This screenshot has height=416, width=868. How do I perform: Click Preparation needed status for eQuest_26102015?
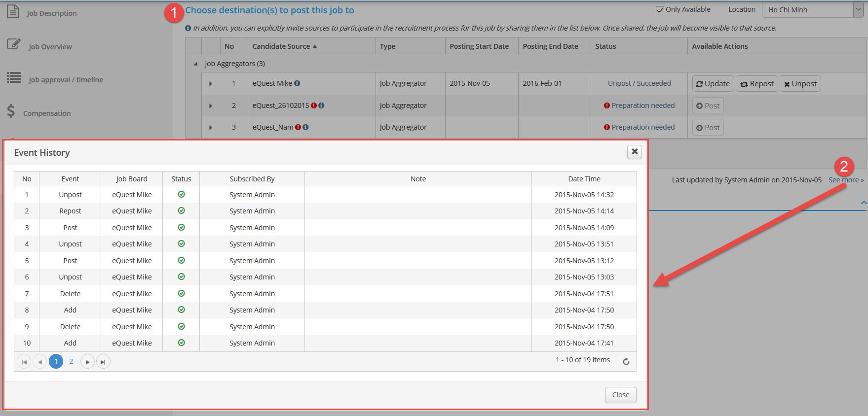point(643,105)
